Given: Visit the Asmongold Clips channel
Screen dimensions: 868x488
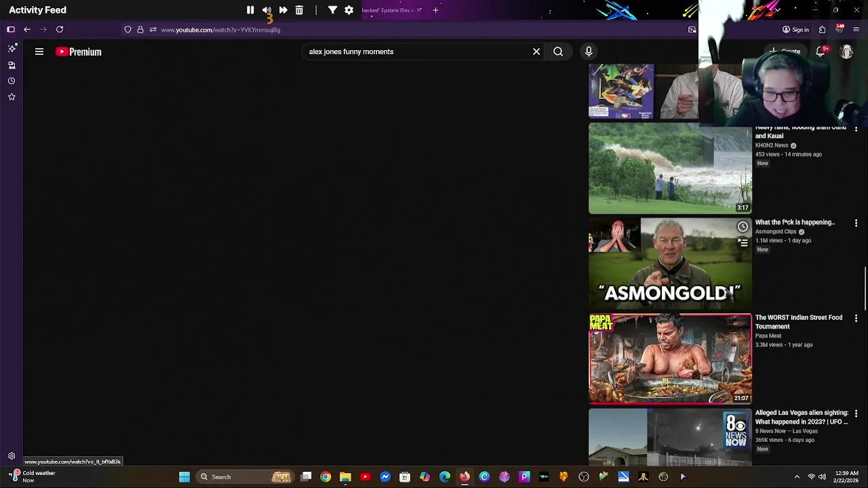Looking at the screenshot, I should (x=776, y=232).
